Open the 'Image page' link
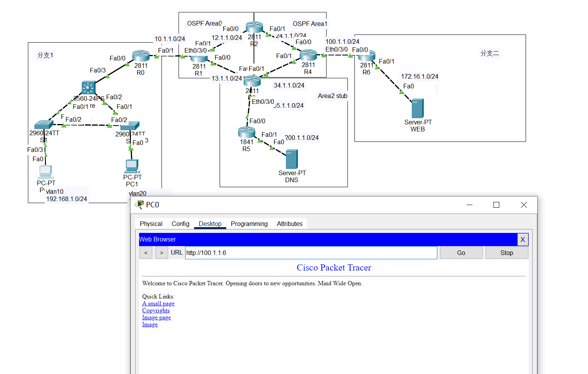 pos(156,317)
